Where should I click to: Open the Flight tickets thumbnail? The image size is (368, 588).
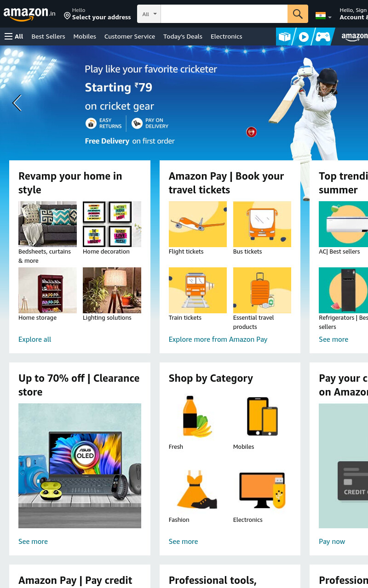(198, 224)
